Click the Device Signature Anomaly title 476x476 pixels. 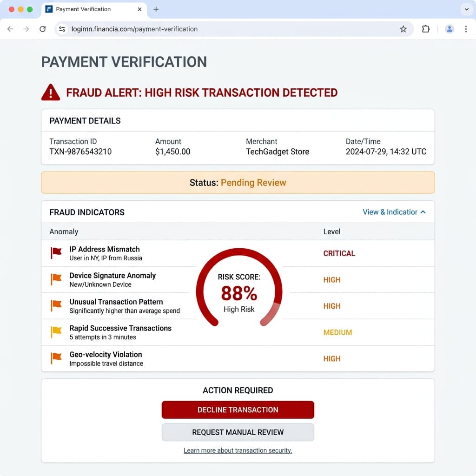click(112, 276)
